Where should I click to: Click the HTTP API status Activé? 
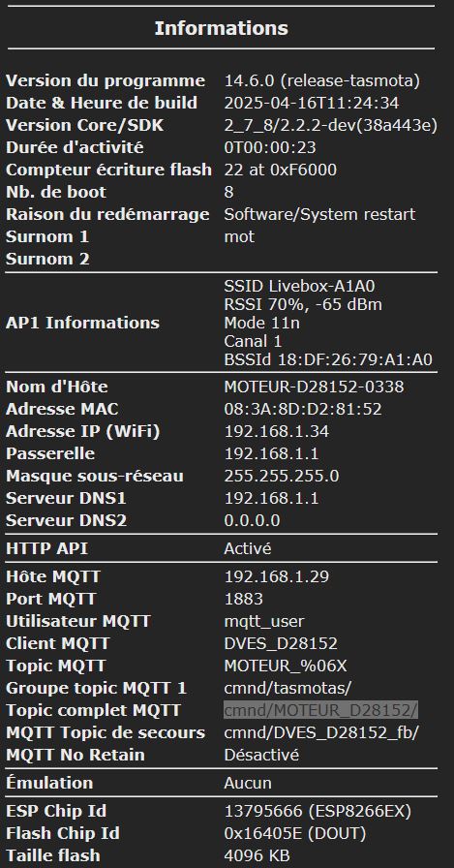click(x=247, y=548)
